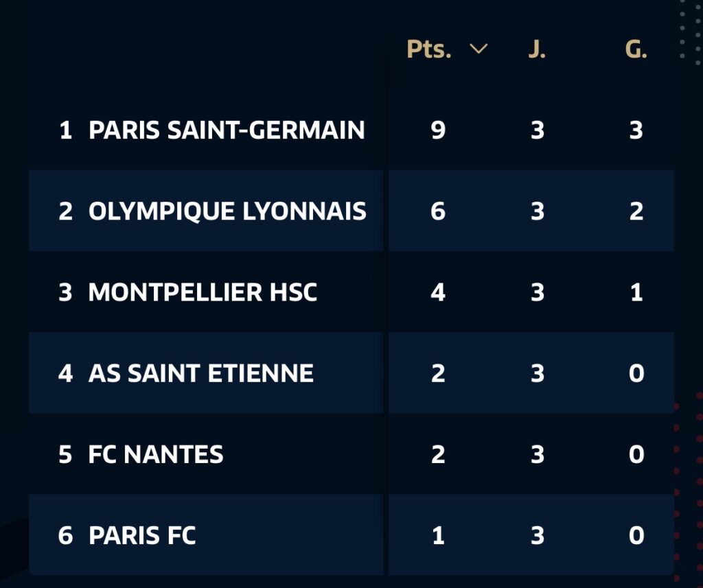Open the Olympique Lyonnais team name

(227, 211)
